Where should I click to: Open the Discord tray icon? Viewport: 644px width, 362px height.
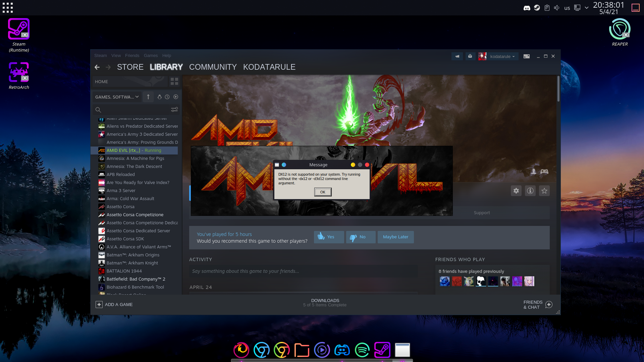pos(527,8)
